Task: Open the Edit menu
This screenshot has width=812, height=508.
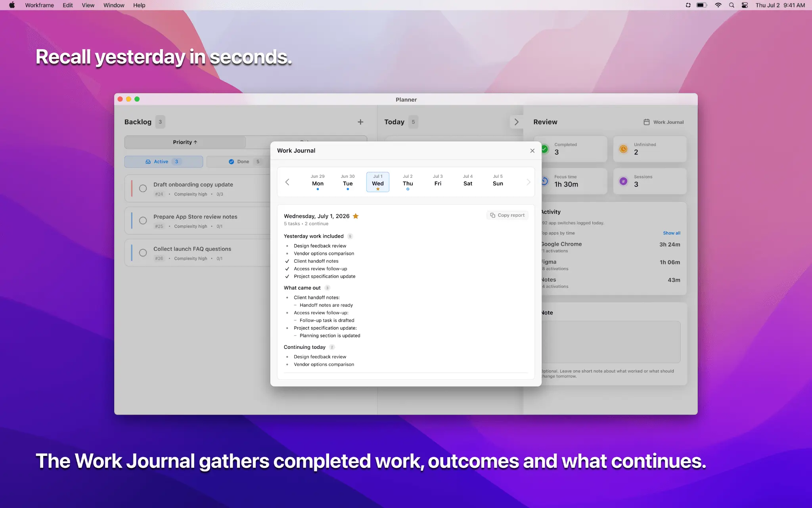Action: click(67, 5)
